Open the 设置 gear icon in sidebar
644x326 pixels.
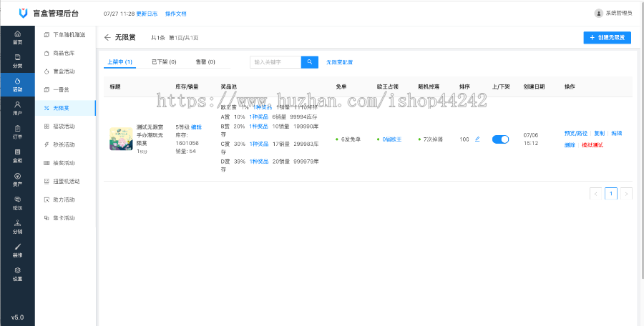coord(17,270)
